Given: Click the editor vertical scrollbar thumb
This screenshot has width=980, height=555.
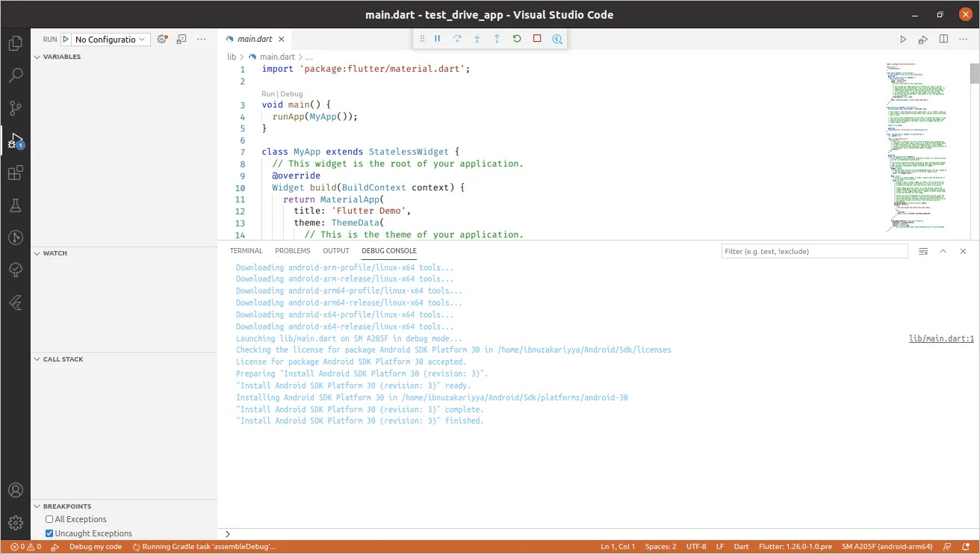Looking at the screenshot, I should (975, 73).
